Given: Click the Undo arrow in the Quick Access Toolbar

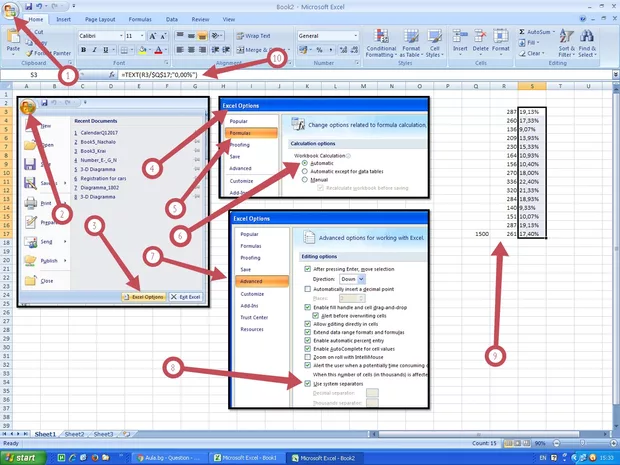Looking at the screenshot, I should [39, 6].
